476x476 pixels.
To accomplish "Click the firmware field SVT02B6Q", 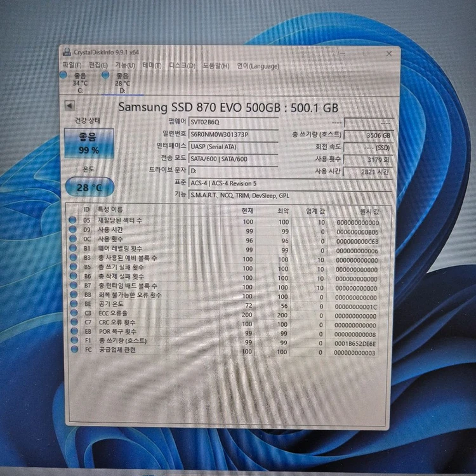I will pyautogui.click(x=233, y=122).
